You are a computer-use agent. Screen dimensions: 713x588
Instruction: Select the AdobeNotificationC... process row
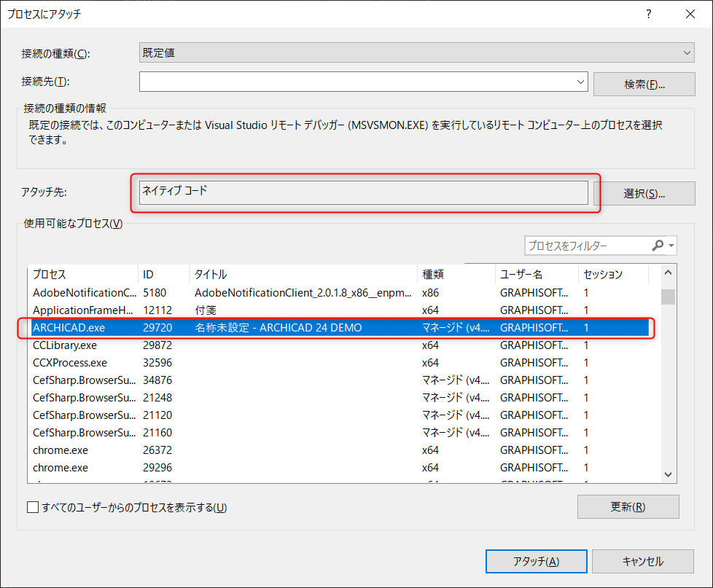(339, 293)
